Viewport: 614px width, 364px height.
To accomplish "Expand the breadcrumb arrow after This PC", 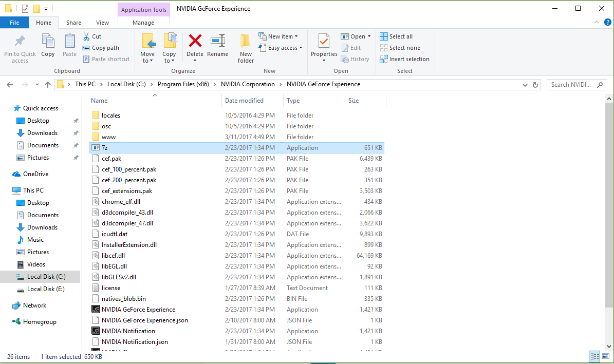I will pyautogui.click(x=101, y=84).
